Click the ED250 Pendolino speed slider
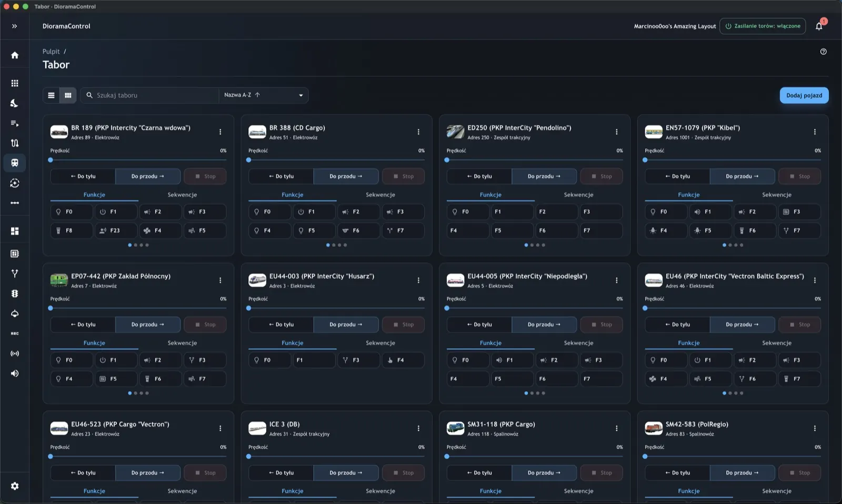The height and width of the screenshot is (504, 842). point(535,160)
